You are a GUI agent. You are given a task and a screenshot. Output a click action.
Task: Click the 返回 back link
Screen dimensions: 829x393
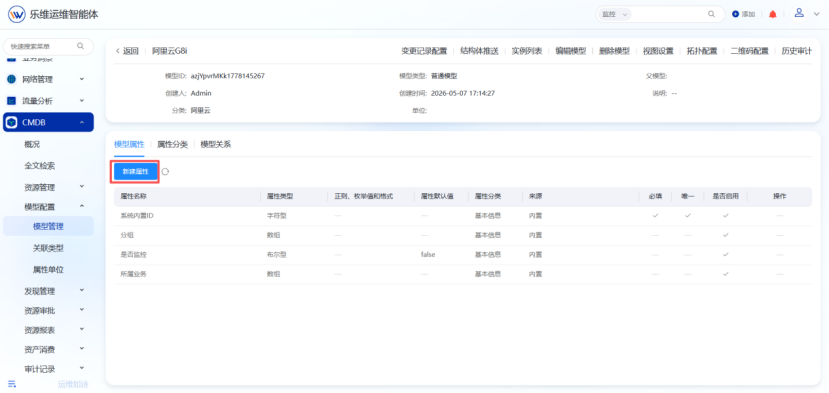pos(127,51)
